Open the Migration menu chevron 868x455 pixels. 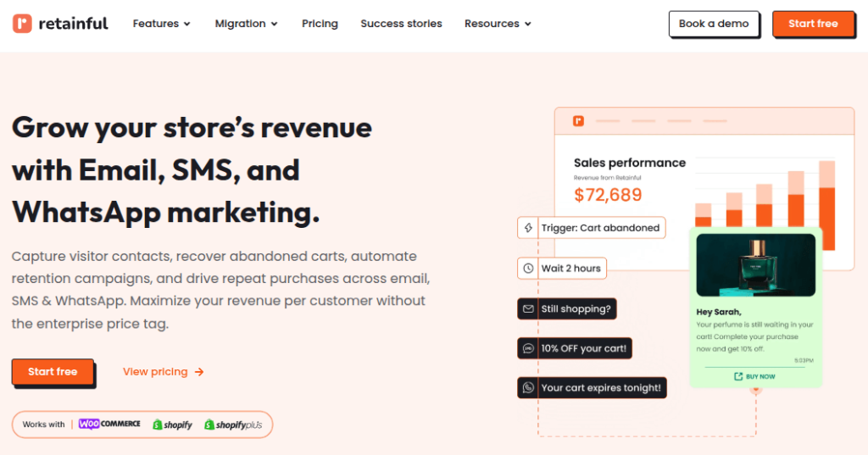click(274, 24)
